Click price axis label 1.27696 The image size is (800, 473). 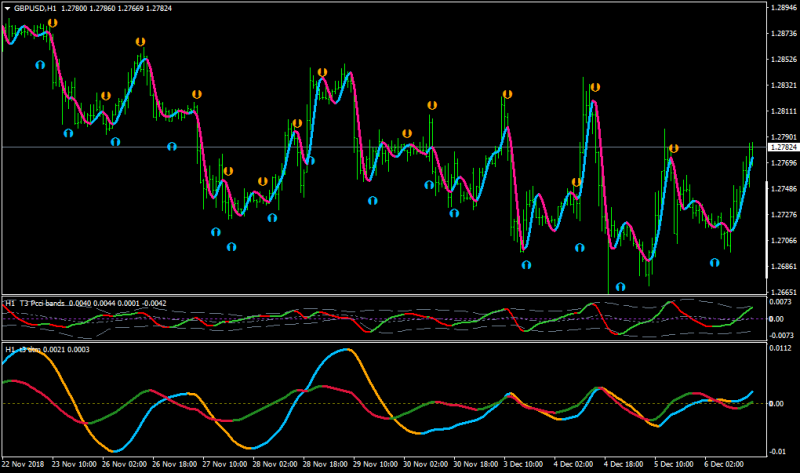click(784, 163)
